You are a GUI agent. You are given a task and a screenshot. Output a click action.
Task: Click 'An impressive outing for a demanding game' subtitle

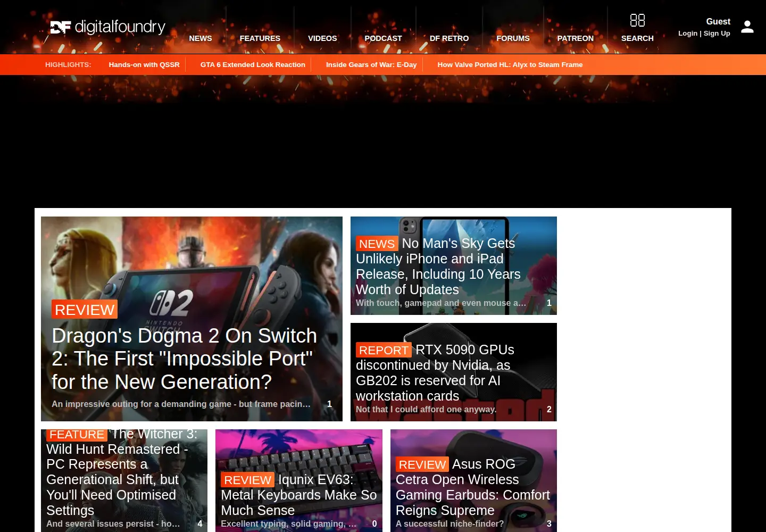181,404
